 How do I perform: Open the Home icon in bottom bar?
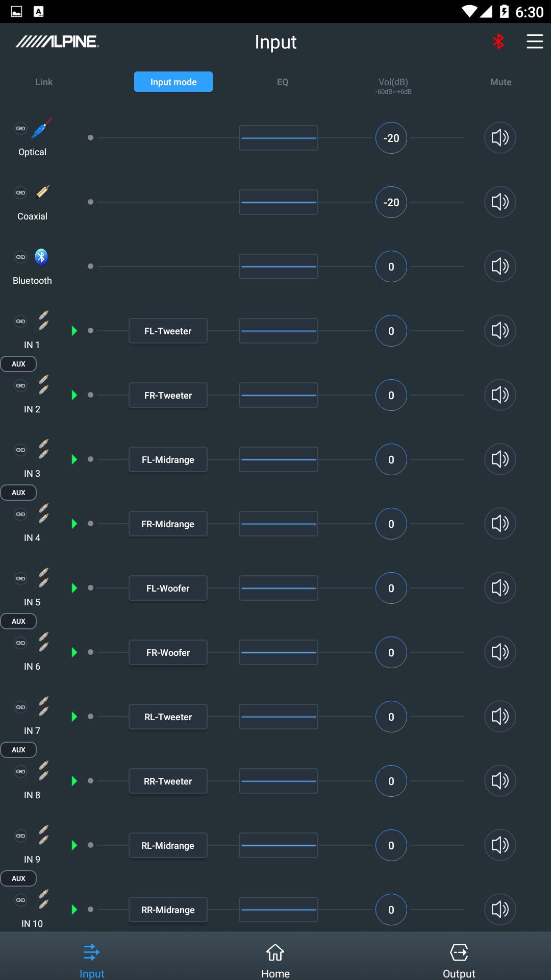pyautogui.click(x=275, y=952)
